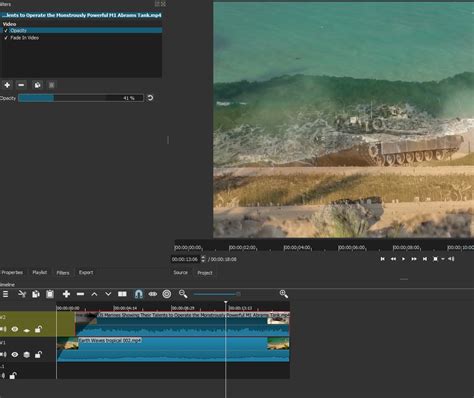Select the M1 Abrams Tank clip on V2
This screenshot has height=398, width=474.
(182, 324)
